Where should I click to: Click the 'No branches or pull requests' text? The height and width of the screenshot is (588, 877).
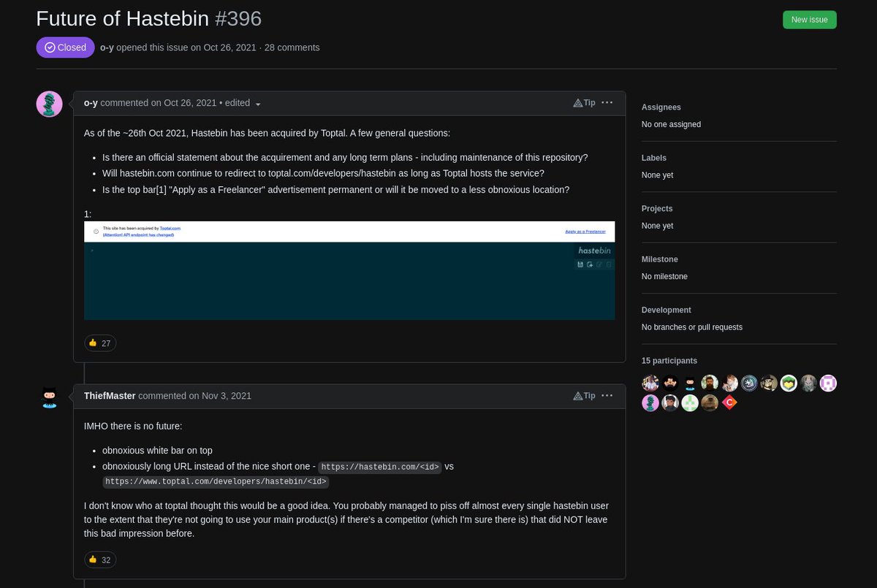[692, 327]
